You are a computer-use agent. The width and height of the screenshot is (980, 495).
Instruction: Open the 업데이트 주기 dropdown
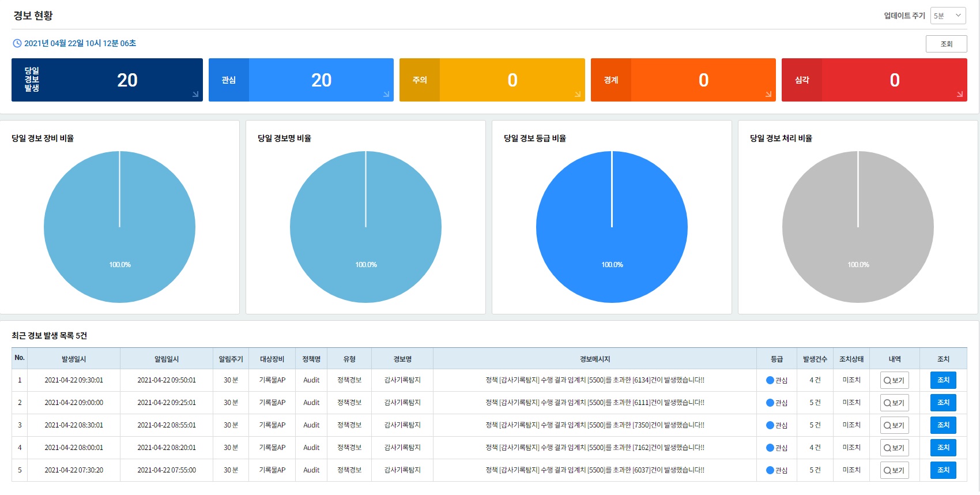click(948, 16)
